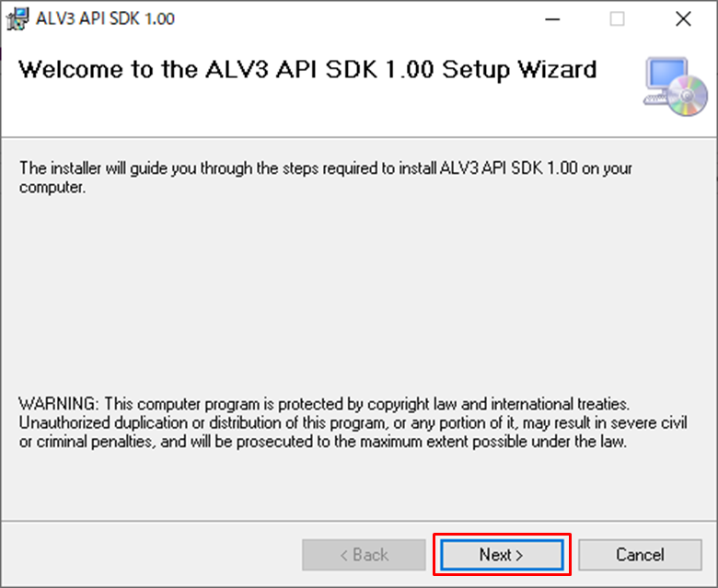Click the blank gray area of the wizard body
This screenshot has width=718, height=588.
(359, 294)
